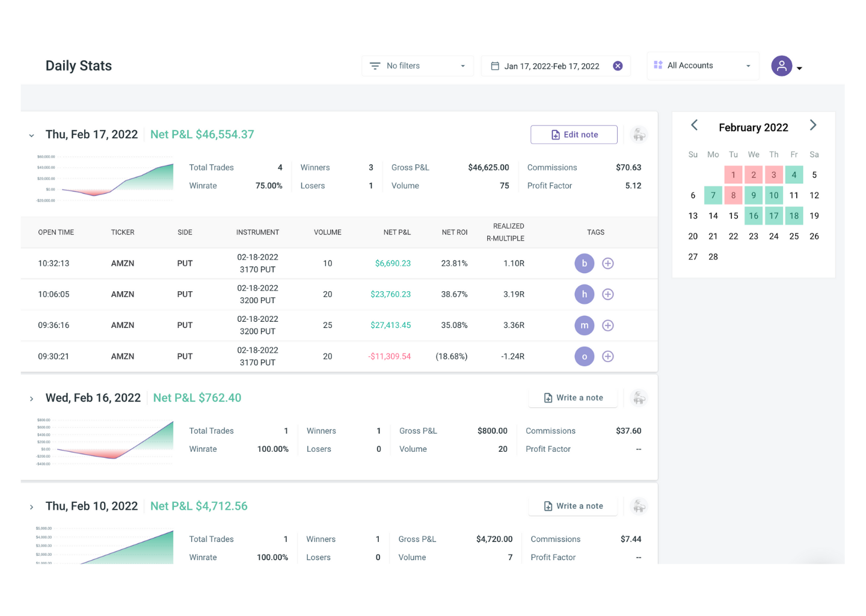
Task: Toggle the 'h' tag chip on the 10:06:05 trade
Action: pyautogui.click(x=584, y=294)
